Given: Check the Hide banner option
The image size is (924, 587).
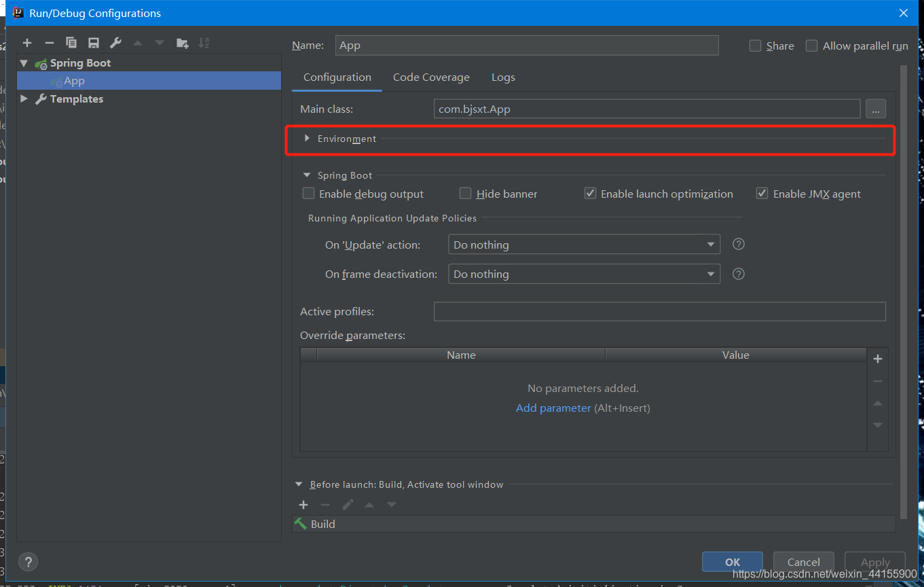Looking at the screenshot, I should pos(465,194).
